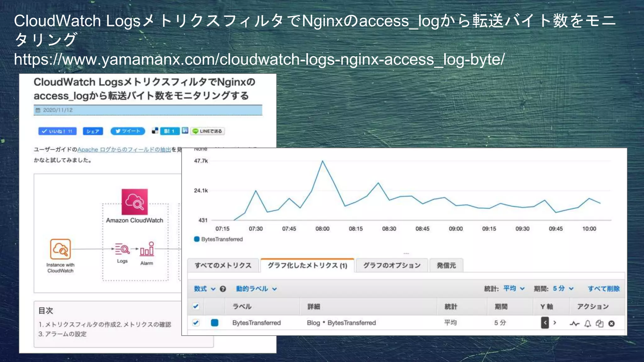The width and height of the screenshot is (644, 362).
Task: Click the シェア share button
Action: tap(93, 131)
